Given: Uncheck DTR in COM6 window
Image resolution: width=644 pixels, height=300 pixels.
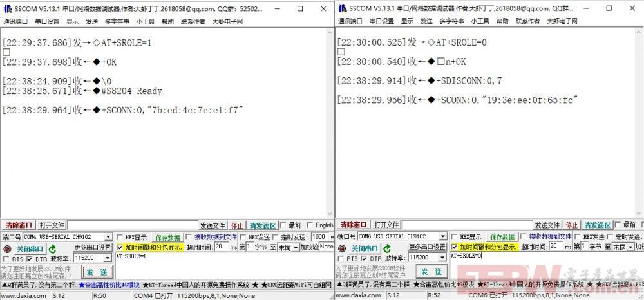Looking at the screenshot, I should pos(364,259).
